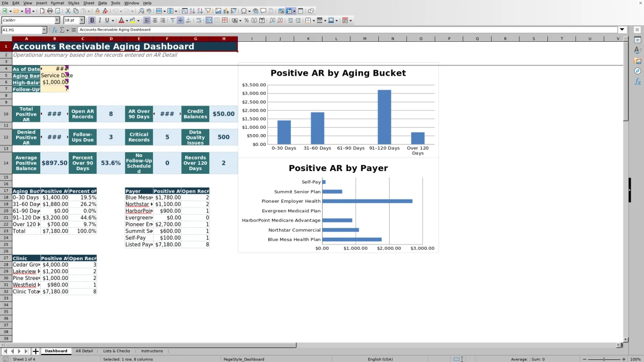Viewport: 644px width, 362px height.
Task: Open Find and Replace tool
Action: click(141, 11)
